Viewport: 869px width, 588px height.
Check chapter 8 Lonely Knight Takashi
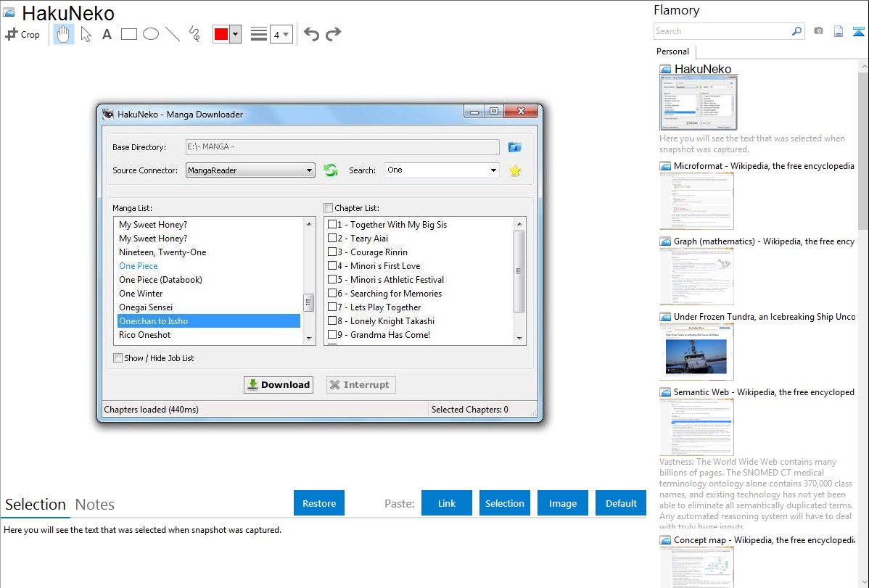332,320
